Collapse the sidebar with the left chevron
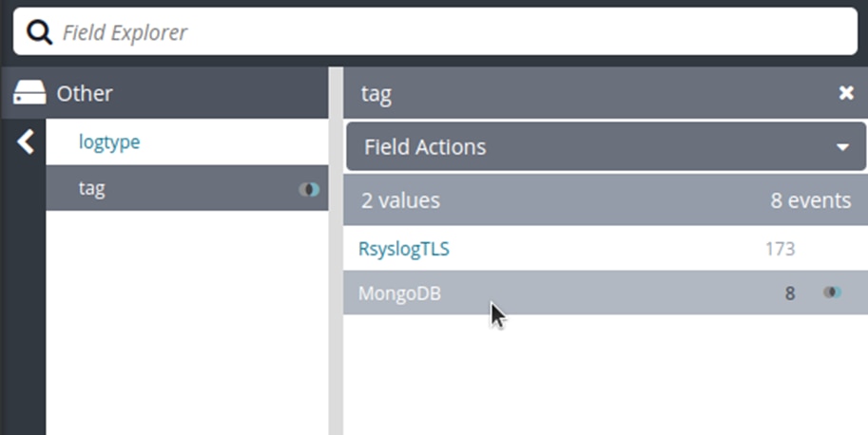868x435 pixels. click(x=26, y=142)
